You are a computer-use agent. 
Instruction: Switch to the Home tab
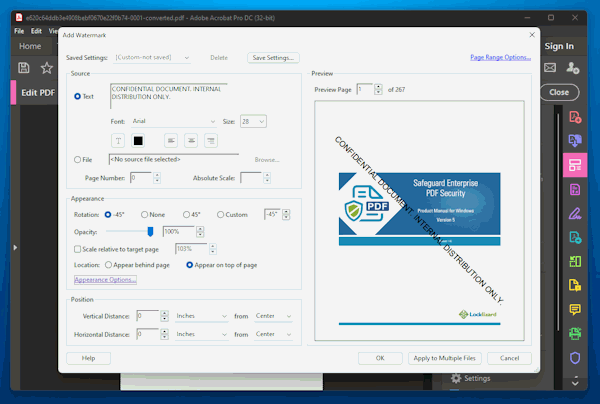30,46
